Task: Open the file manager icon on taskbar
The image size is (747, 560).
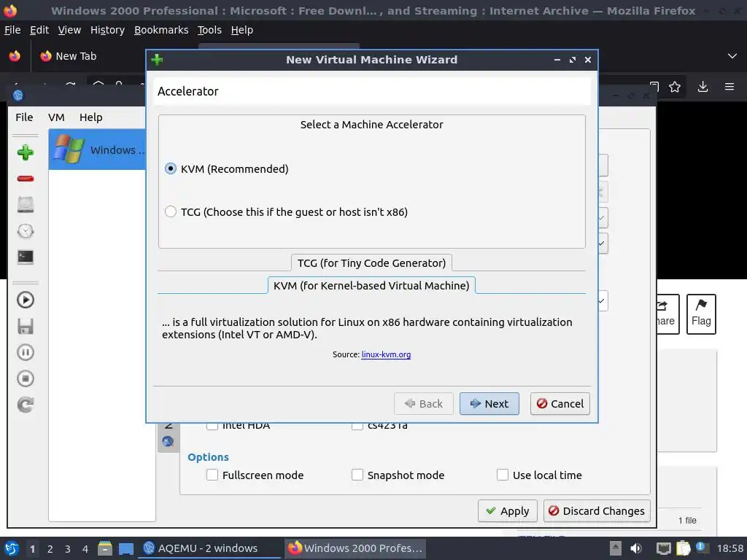Action: pyautogui.click(x=105, y=548)
